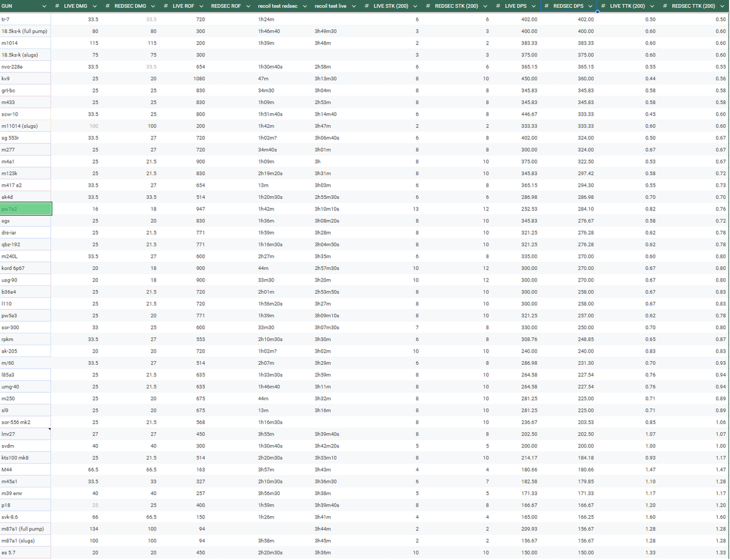Select the qbz-192 gun cell

pyautogui.click(x=26, y=244)
